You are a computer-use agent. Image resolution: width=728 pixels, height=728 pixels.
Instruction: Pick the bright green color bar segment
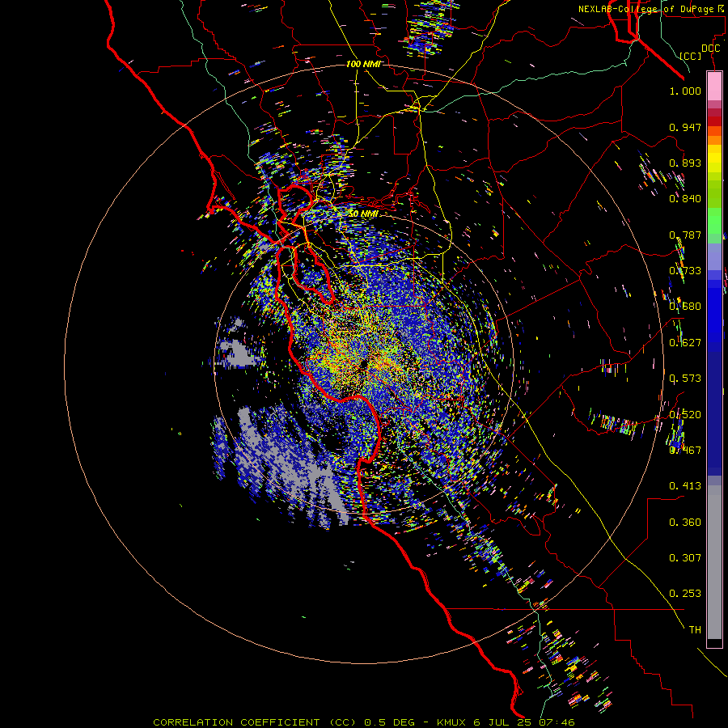point(714,221)
